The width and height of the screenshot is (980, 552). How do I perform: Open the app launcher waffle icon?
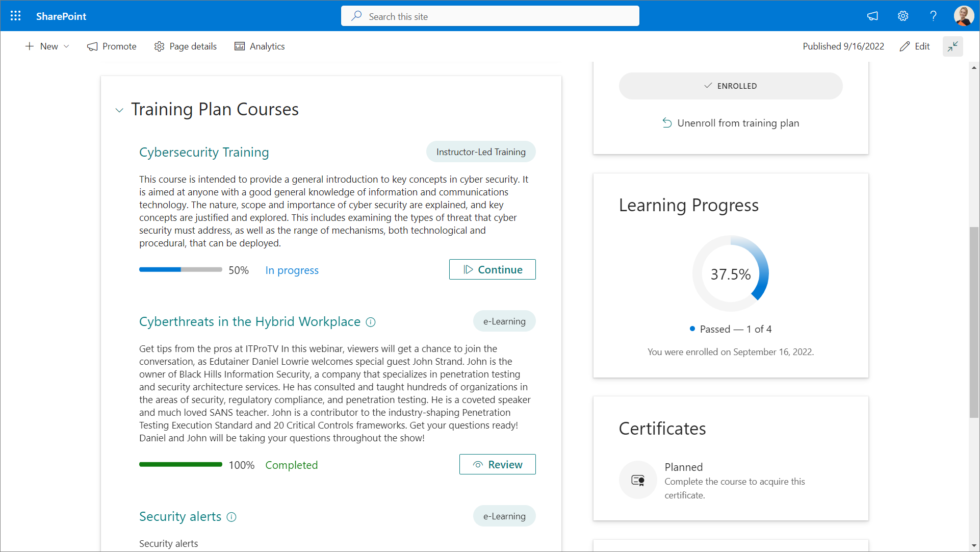click(15, 16)
